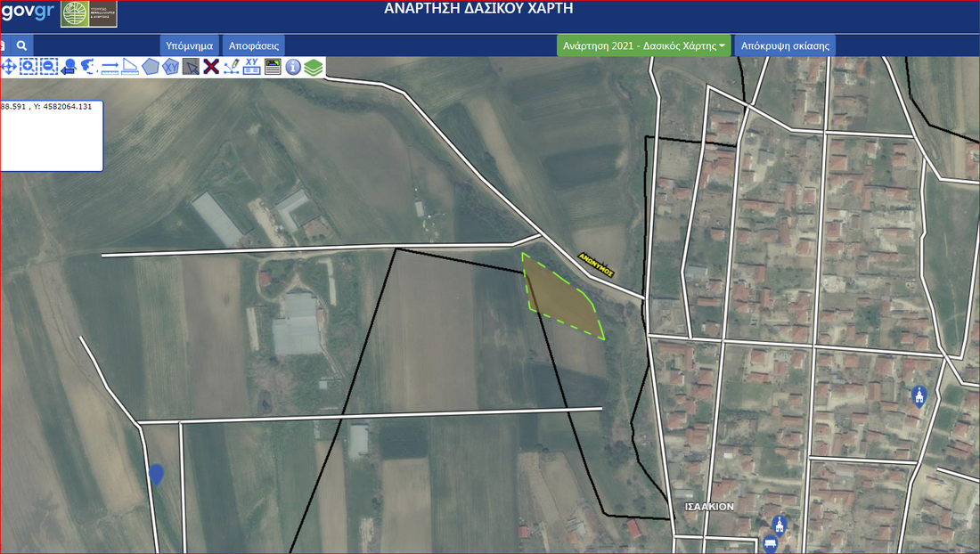Zoom to full Greece extent
This screenshot has height=554, width=980.
[x=88, y=67]
